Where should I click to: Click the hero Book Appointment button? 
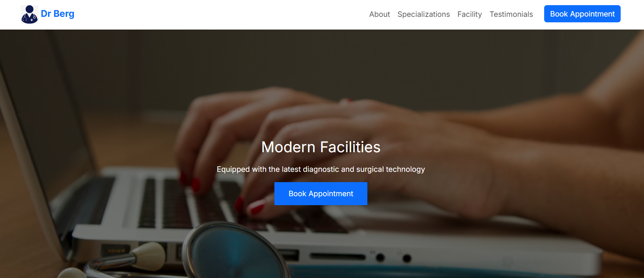coord(321,194)
